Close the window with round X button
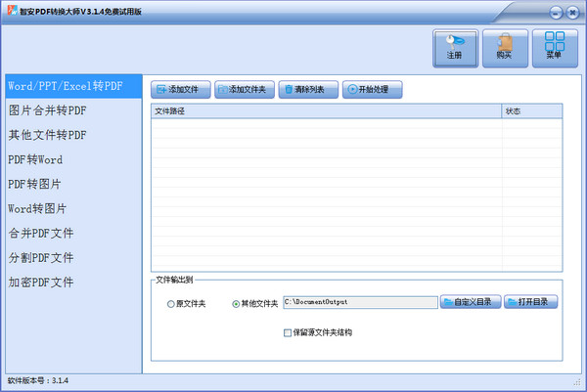This screenshot has width=587, height=392. pos(572,13)
